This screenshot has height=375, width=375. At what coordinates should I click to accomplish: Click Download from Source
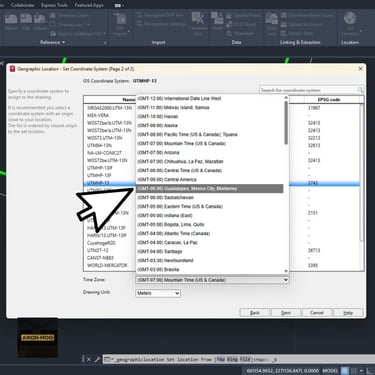307,15
